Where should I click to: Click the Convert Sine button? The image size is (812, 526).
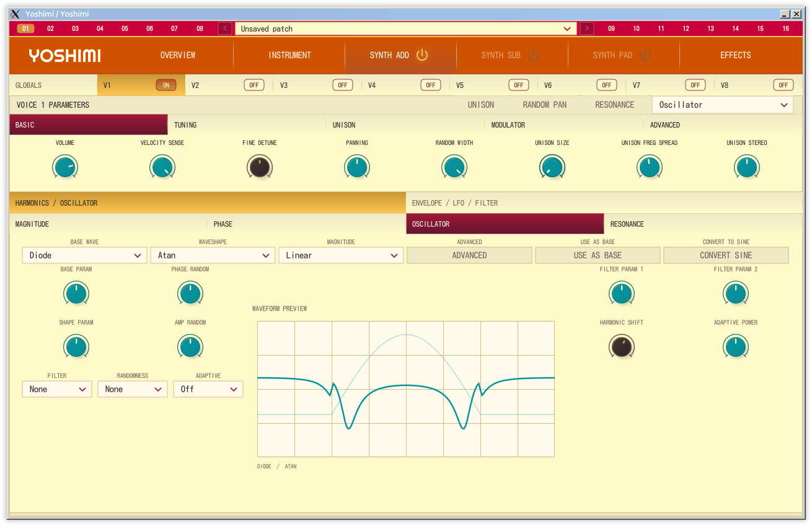coord(726,255)
